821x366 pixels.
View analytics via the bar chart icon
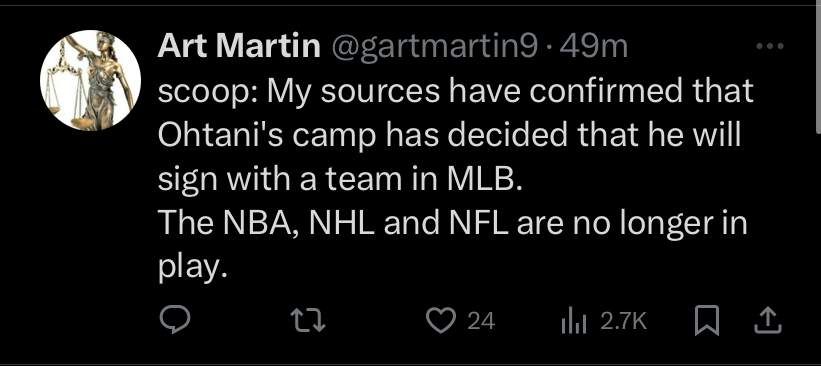(575, 320)
